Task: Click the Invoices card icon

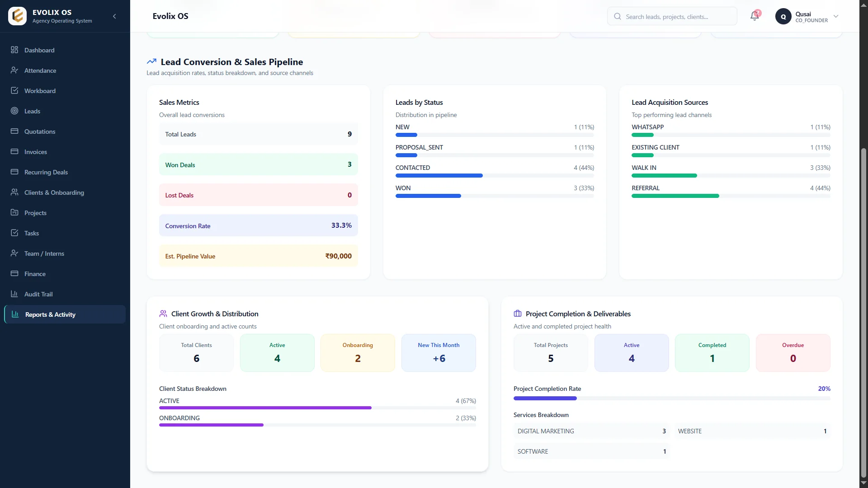Action: pyautogui.click(x=14, y=151)
